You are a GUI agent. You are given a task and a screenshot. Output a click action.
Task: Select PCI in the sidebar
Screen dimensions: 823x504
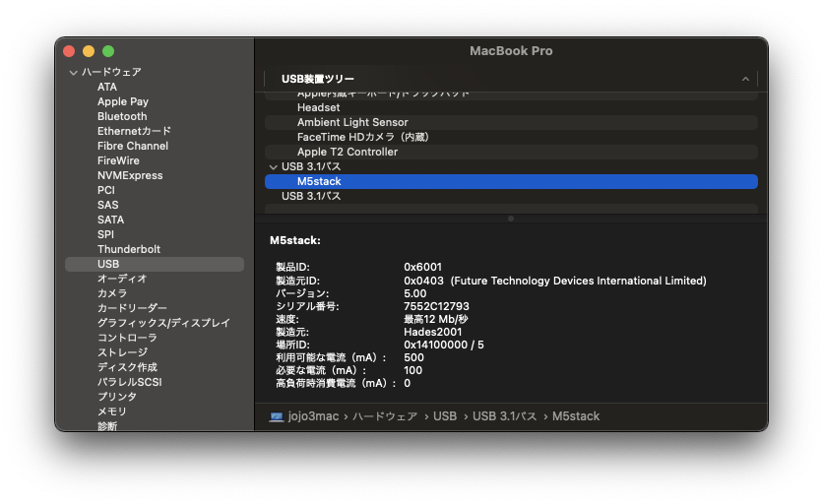tap(106, 190)
